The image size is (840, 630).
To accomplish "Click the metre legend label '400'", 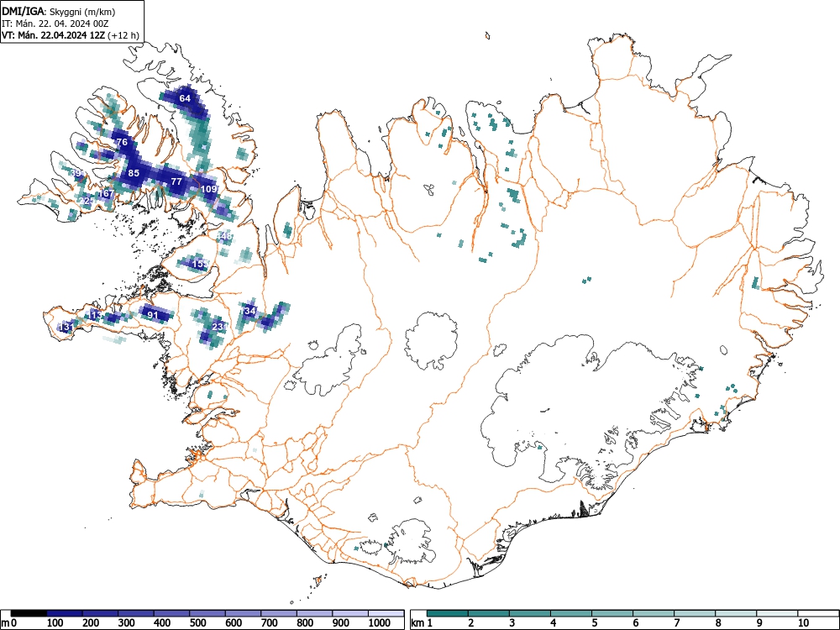I will point(162,622).
